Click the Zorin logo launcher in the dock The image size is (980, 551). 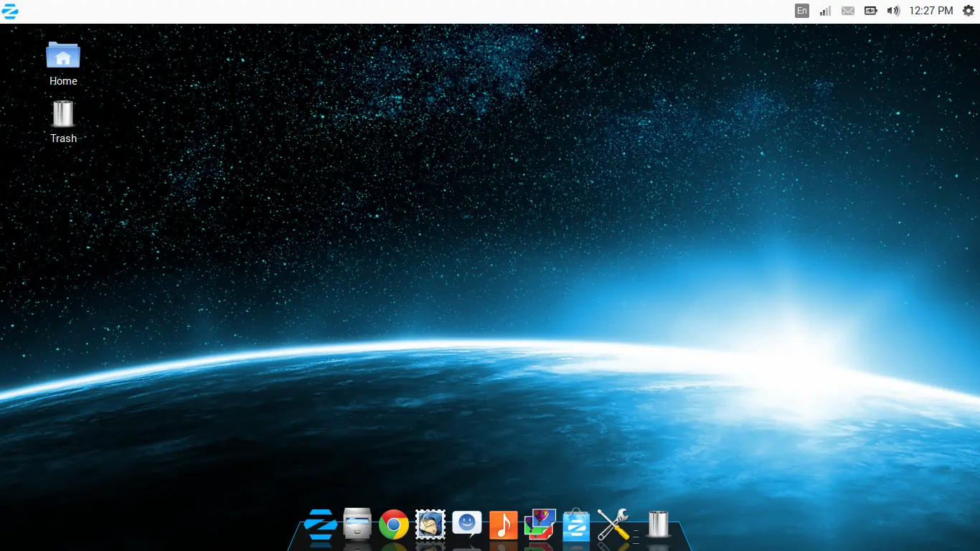(321, 524)
